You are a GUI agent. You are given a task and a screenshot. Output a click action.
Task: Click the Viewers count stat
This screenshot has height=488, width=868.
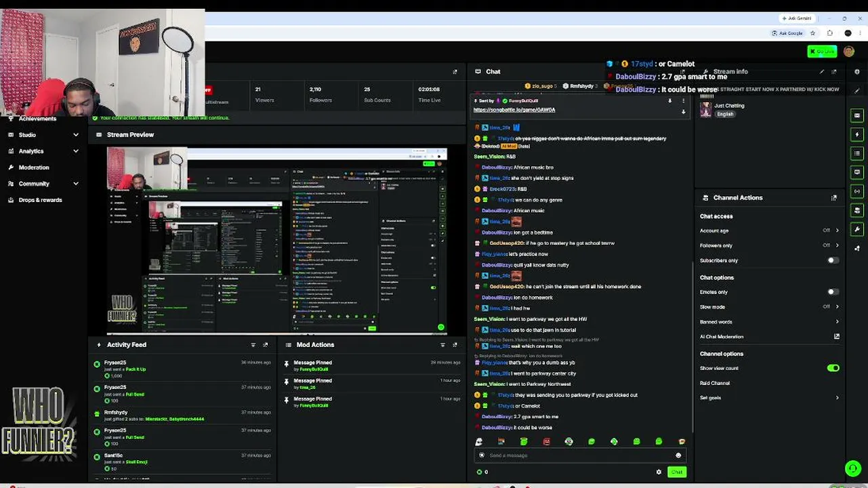coord(264,94)
